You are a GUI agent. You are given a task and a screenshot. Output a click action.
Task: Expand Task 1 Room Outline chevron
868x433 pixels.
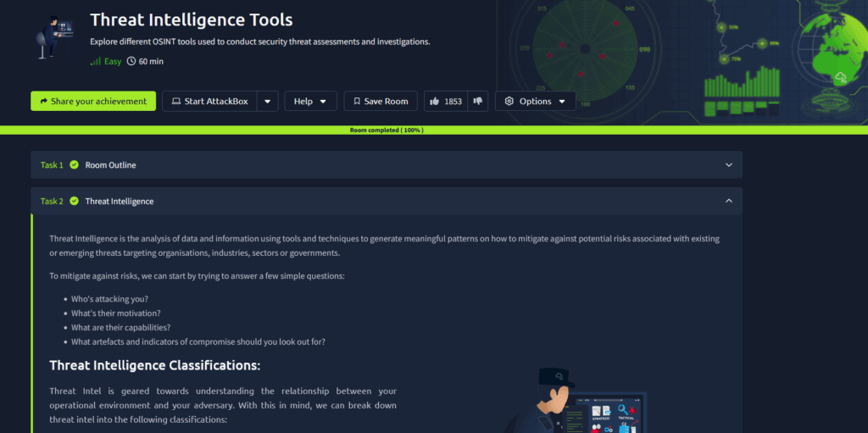[728, 165]
